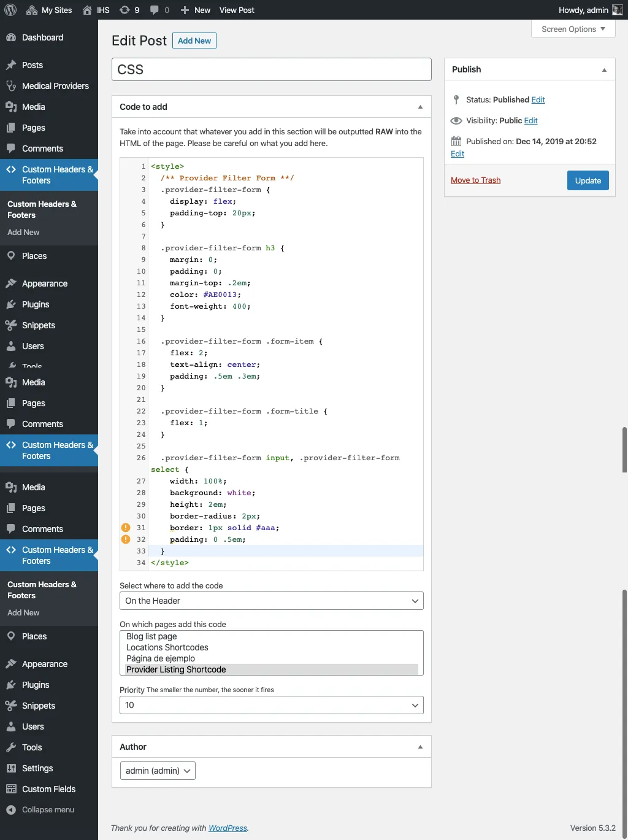
Task: Click the admin avatar thumbnail
Action: click(x=618, y=10)
